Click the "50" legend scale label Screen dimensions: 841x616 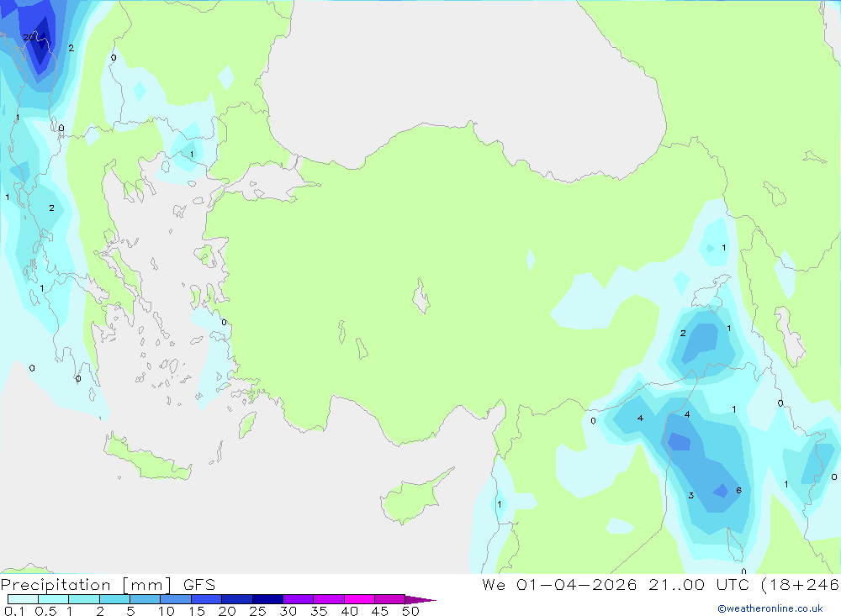click(x=410, y=611)
